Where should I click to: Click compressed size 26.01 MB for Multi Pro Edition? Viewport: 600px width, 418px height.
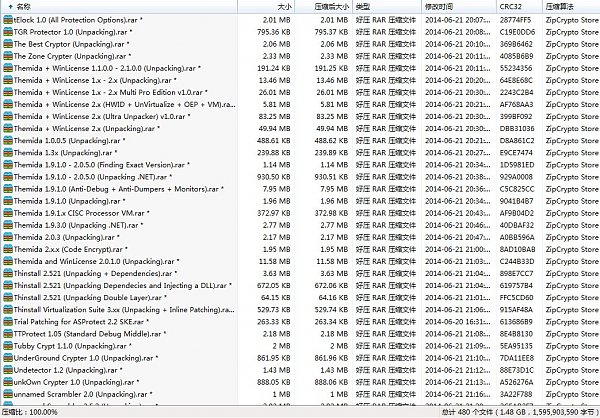click(332, 92)
